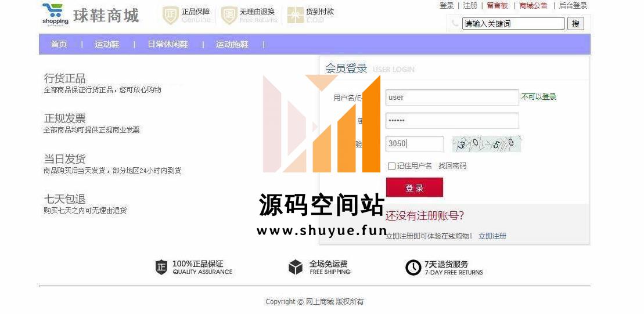The image size is (644, 314).
Task: Click the 行货正品 heading
Action: [x=64, y=78]
